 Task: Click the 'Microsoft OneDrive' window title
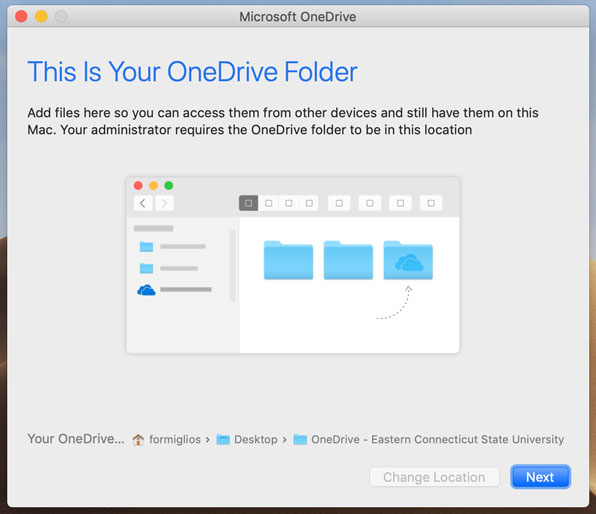click(298, 17)
